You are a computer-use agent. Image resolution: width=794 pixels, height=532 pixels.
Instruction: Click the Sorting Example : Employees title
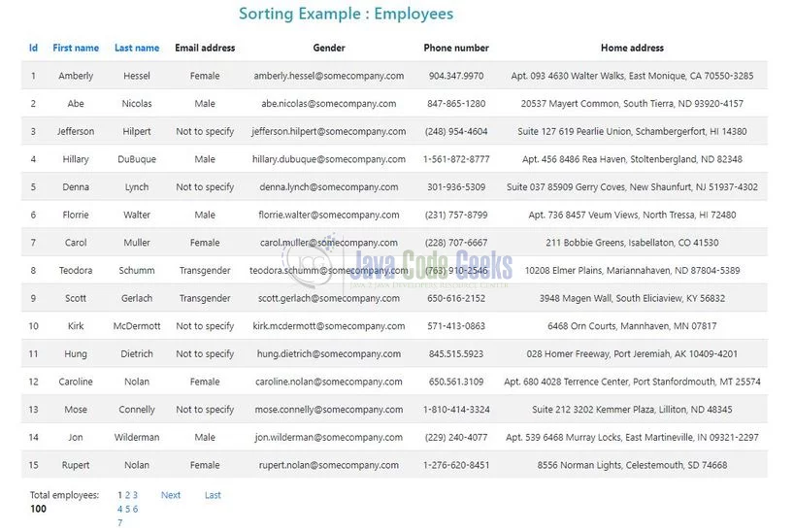click(x=346, y=14)
